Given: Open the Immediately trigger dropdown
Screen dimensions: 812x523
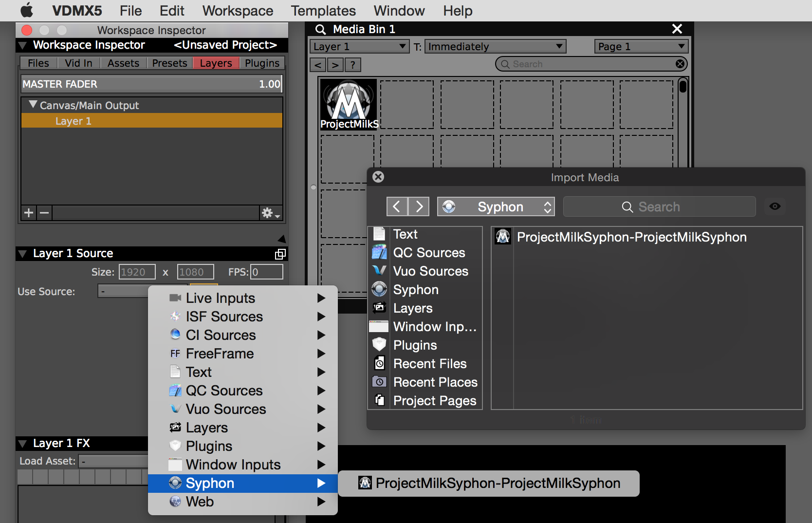Looking at the screenshot, I should pyautogui.click(x=495, y=47).
